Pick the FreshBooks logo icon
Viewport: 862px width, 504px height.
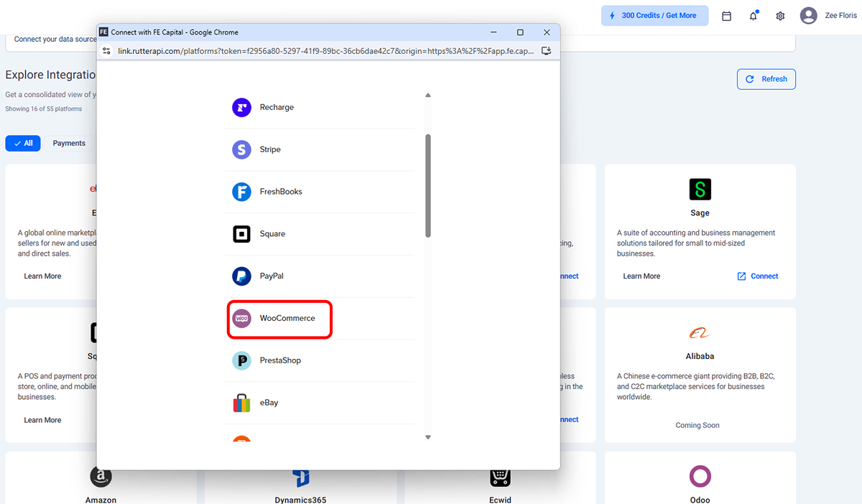pos(241,192)
